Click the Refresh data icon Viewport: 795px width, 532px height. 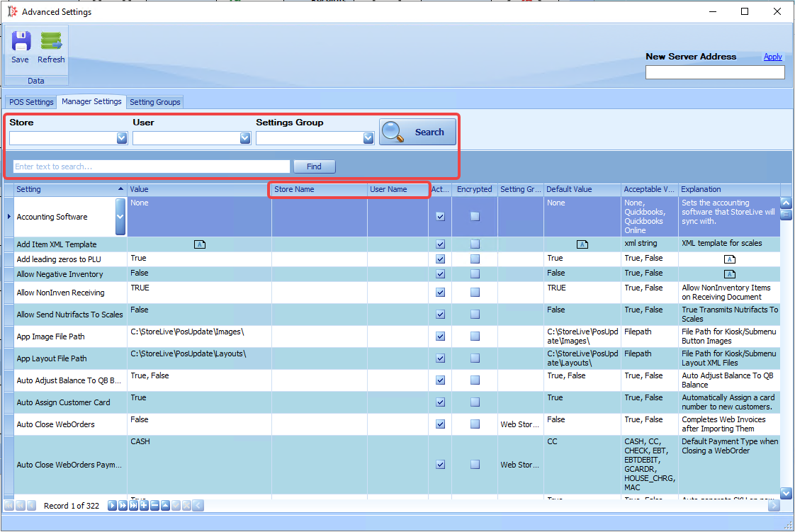51,47
